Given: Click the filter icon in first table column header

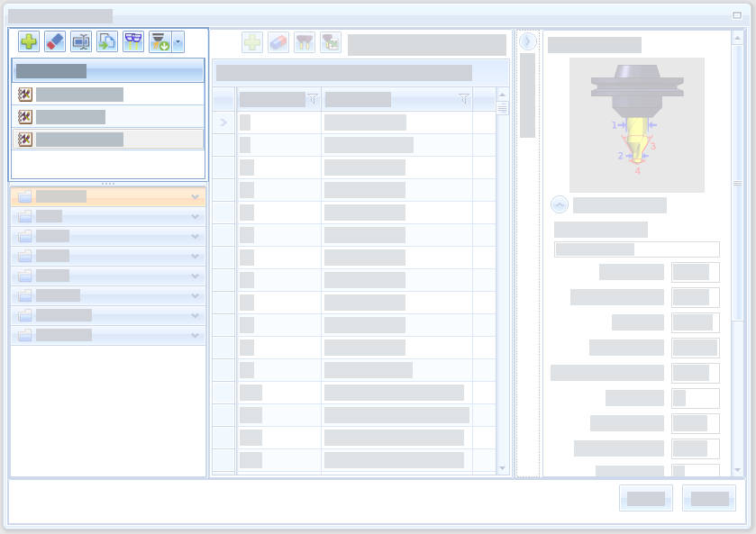Looking at the screenshot, I should [313, 99].
